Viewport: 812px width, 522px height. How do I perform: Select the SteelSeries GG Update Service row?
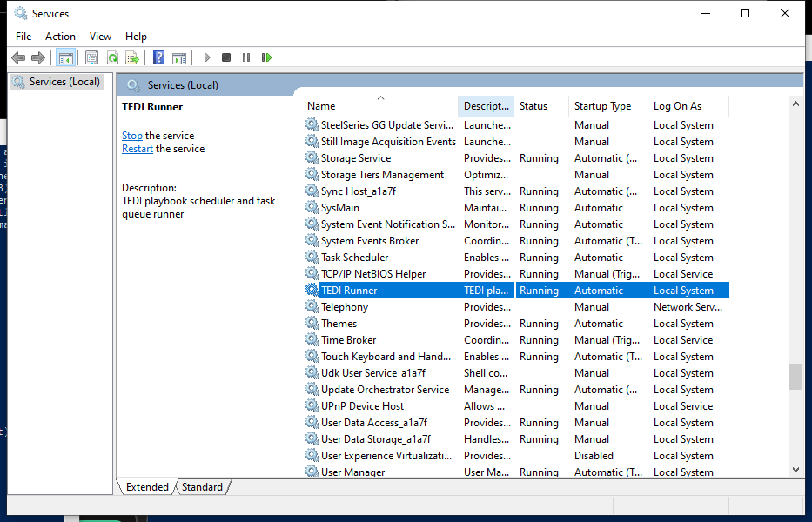pos(517,124)
